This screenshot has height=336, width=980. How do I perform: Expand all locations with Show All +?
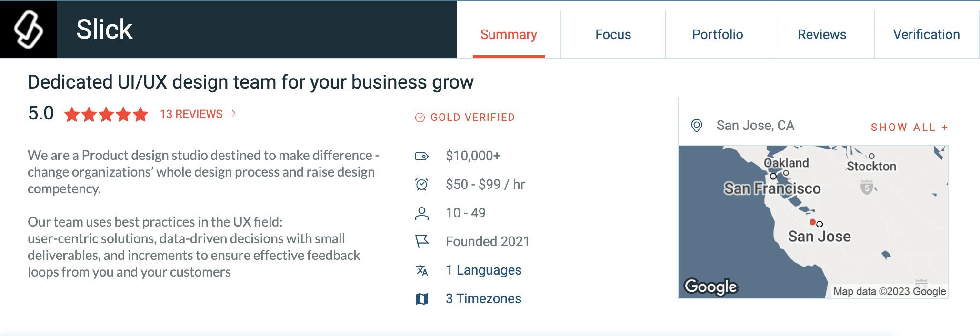coord(910,128)
